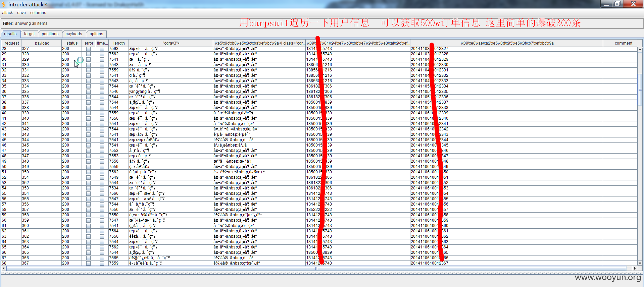644x287 pixels.
Task: Click the filter bar showing all items
Action: 322,23
